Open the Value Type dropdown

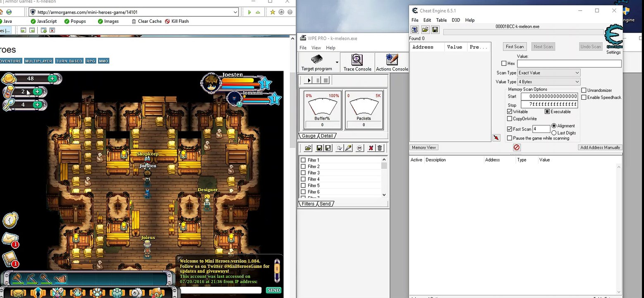point(548,82)
